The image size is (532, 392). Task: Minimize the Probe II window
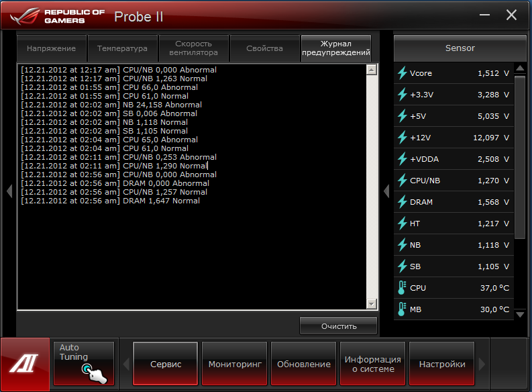484,15
